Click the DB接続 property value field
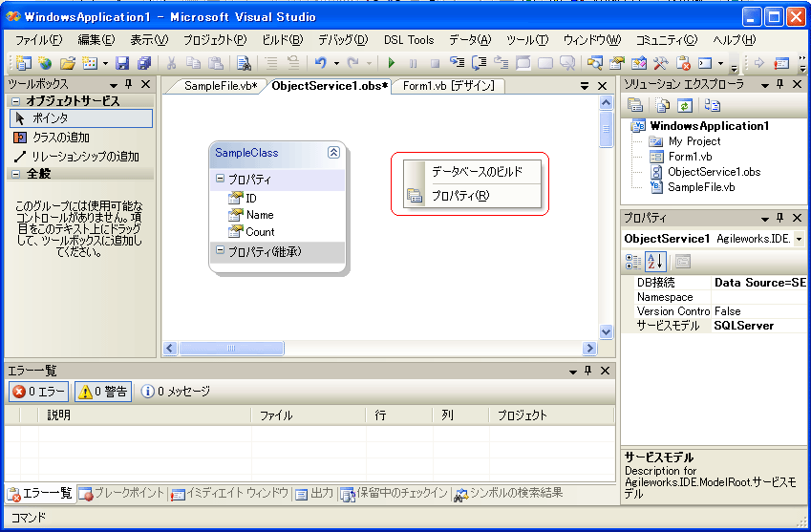 pyautogui.click(x=758, y=283)
